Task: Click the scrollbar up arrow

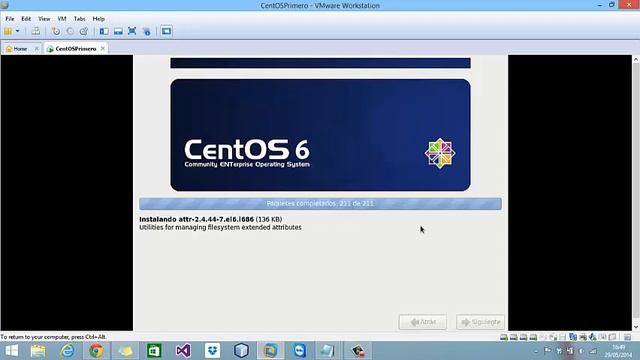Action: click(x=636, y=59)
